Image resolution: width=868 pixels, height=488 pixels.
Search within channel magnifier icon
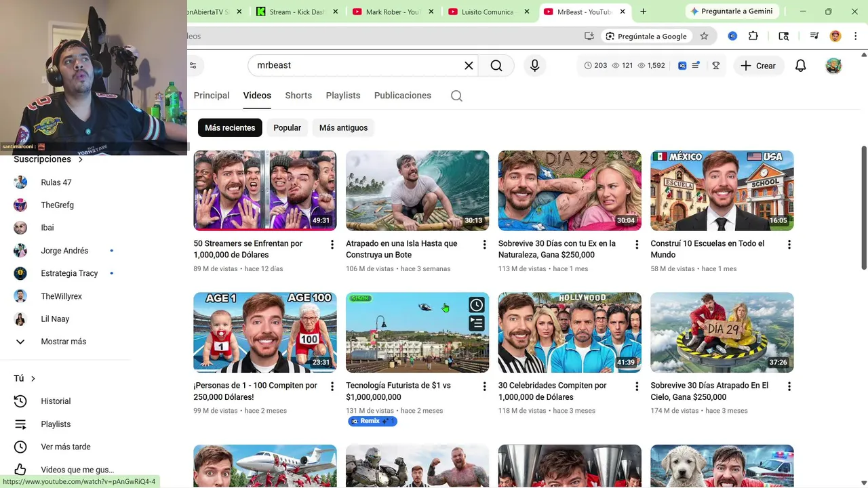tap(456, 96)
